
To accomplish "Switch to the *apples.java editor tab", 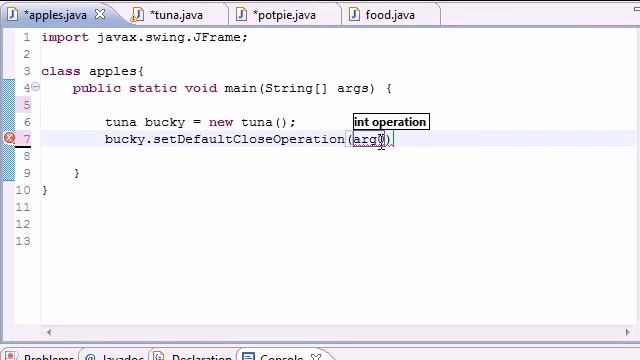I will 56,15.
